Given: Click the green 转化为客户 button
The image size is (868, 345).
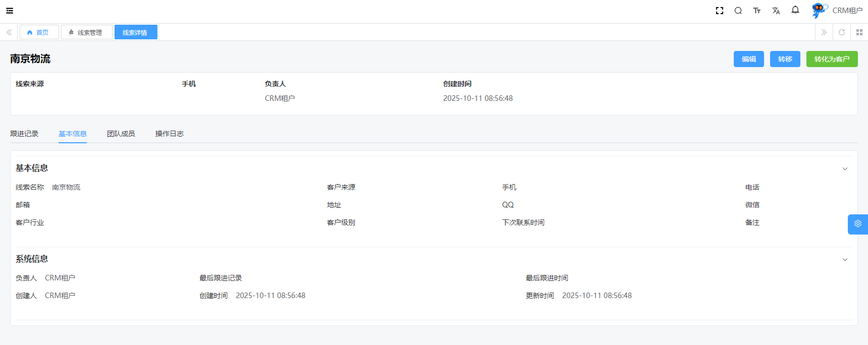Looking at the screenshot, I should [x=832, y=59].
